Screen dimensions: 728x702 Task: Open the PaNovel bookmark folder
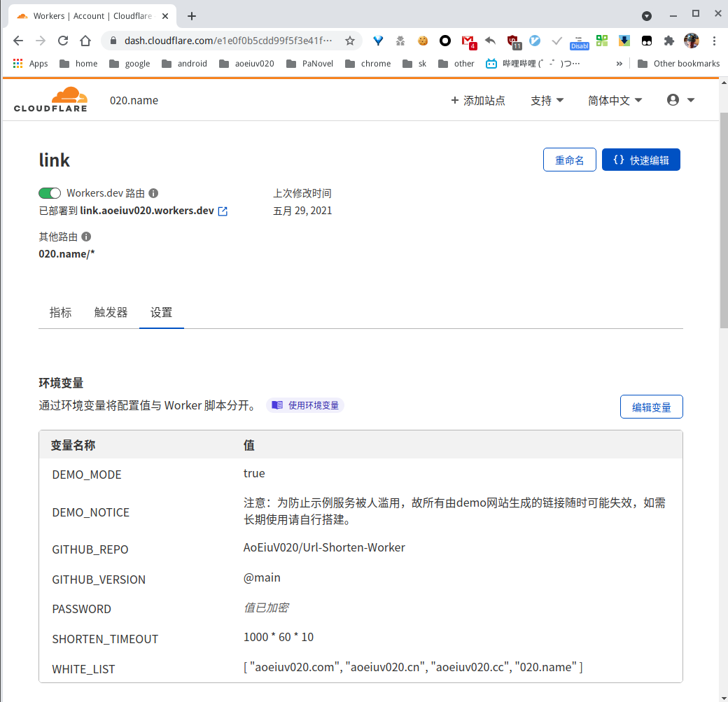click(309, 64)
